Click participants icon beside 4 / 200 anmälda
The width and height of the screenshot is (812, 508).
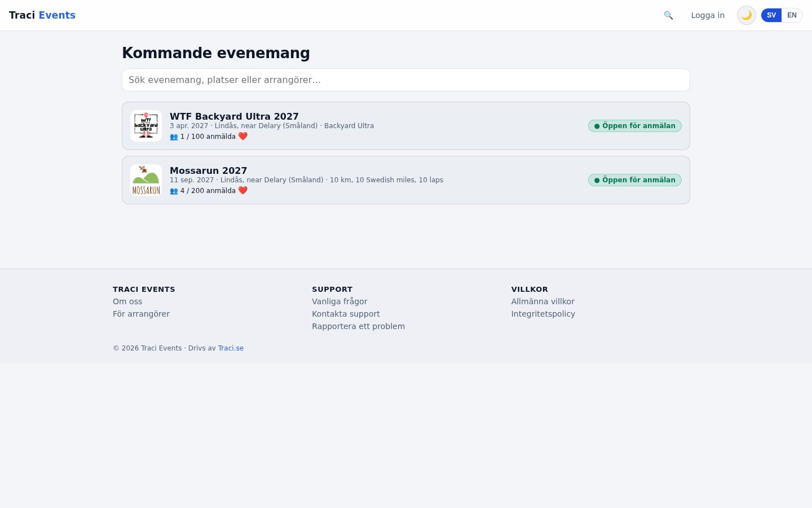(x=174, y=191)
